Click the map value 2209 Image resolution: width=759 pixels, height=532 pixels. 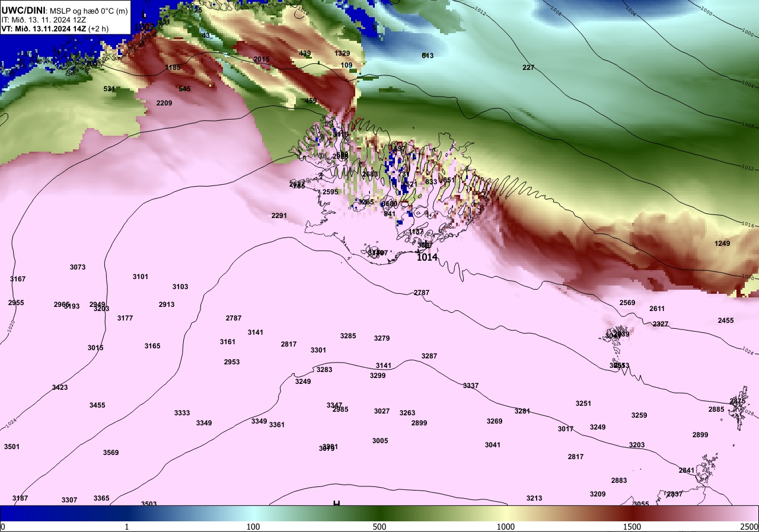[x=164, y=103]
